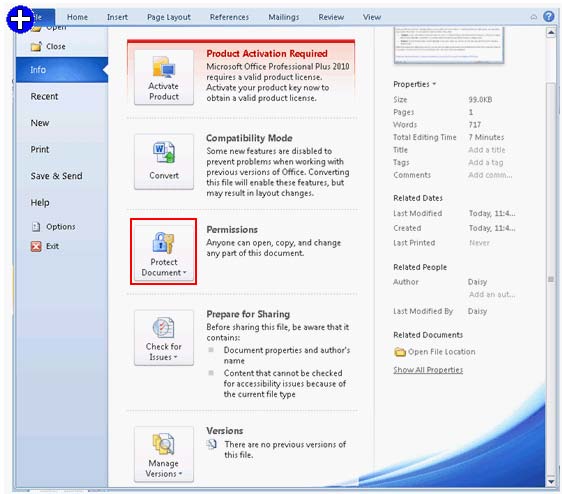Click Show All Properties link
This screenshot has height=494, width=562.
click(x=428, y=370)
